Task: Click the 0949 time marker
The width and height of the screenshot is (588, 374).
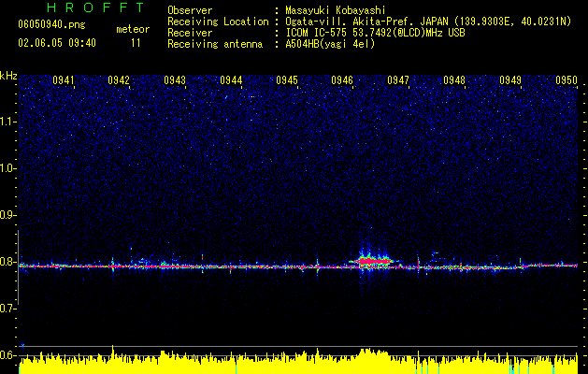Action: pos(510,80)
